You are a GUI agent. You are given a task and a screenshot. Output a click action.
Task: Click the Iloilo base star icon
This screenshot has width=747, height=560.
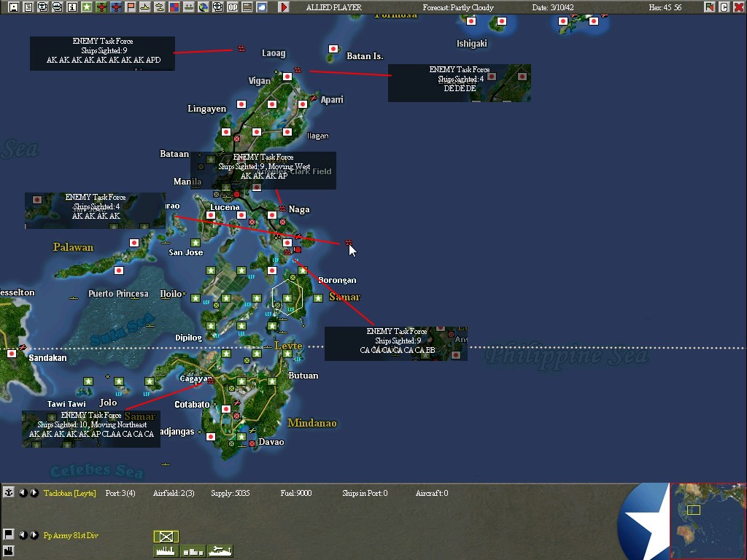[196, 298]
